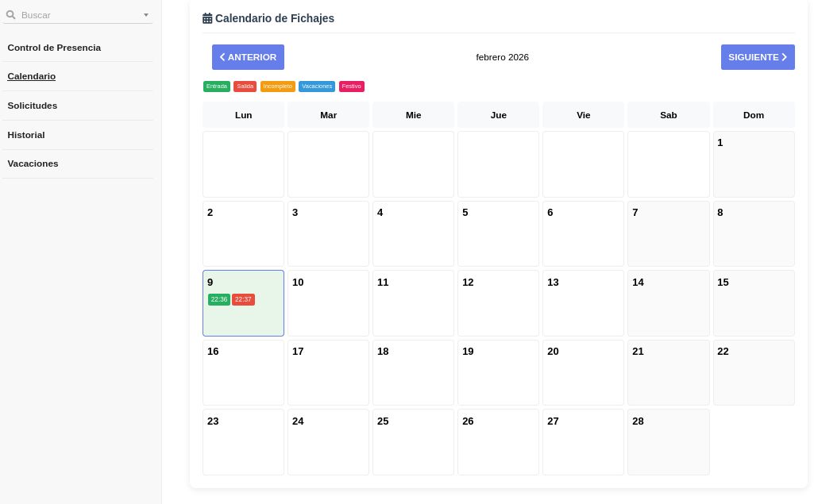Click the 22:36 entry time badge

point(219,300)
